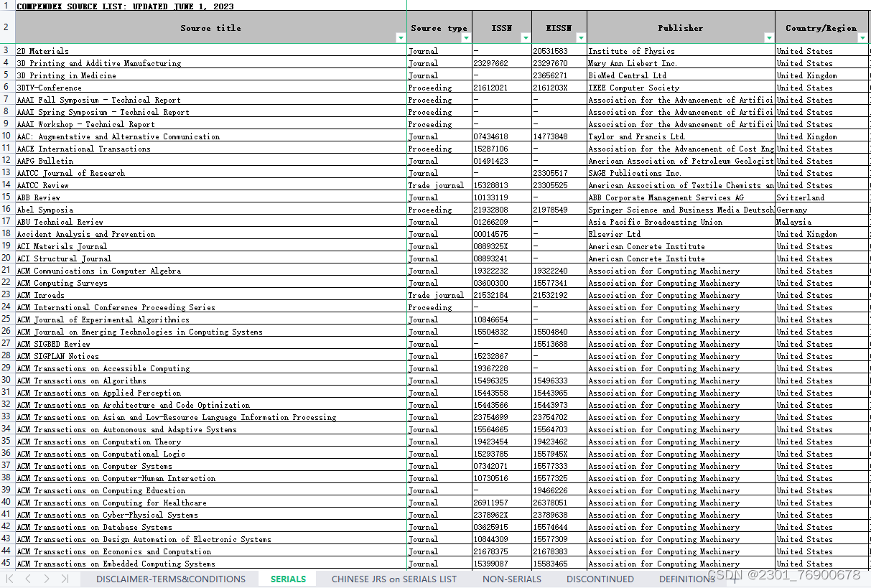
Task: Select the Publisher header cell
Action: point(681,28)
